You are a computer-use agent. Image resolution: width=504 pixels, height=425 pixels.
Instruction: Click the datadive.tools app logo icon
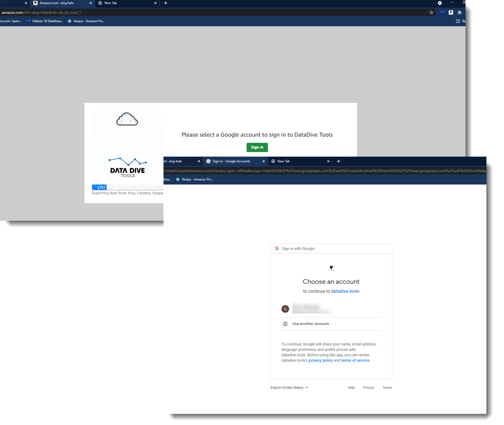pos(331,268)
